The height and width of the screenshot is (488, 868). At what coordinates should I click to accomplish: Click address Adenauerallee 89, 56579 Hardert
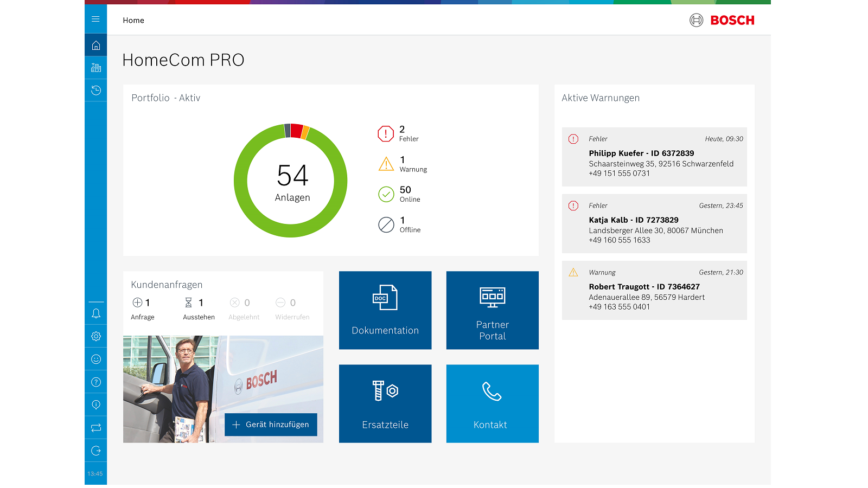(x=647, y=297)
